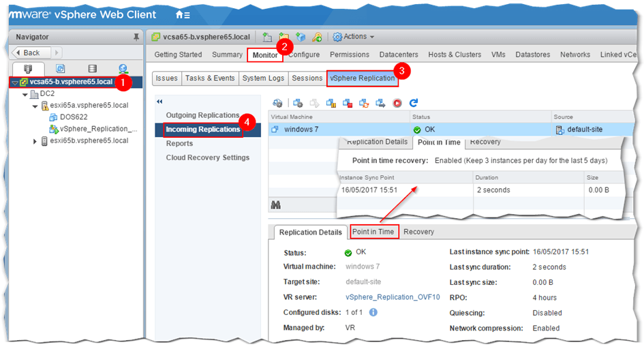Select Reports in side menu
Image resolution: width=644 pixels, height=349 pixels.
[179, 143]
